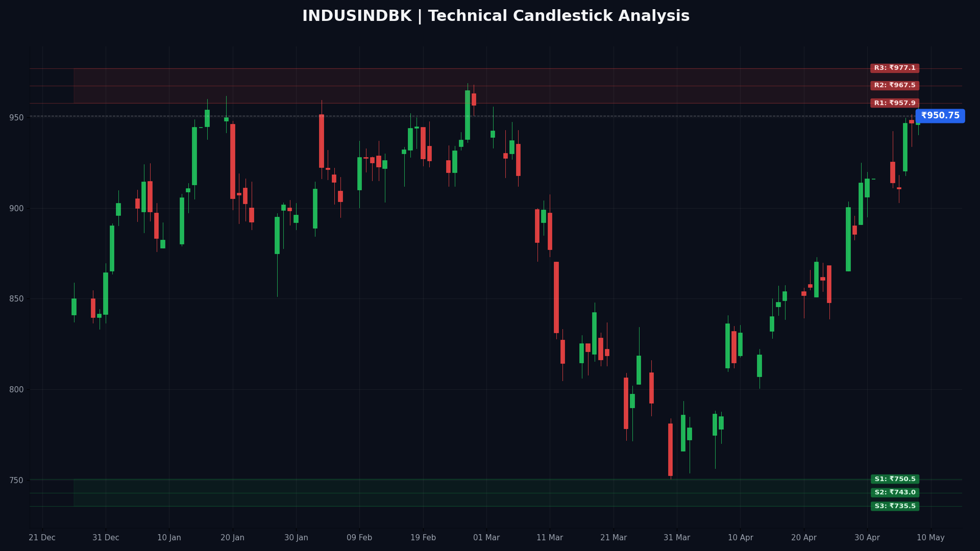Click the 31 Mar date label
980x551 pixels.
click(x=677, y=538)
